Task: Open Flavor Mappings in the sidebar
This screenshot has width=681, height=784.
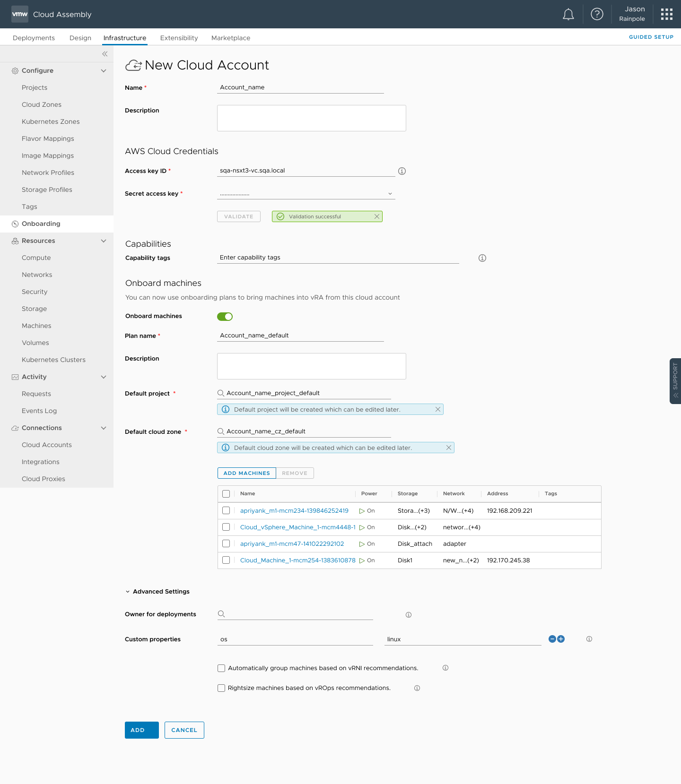Action: (48, 139)
